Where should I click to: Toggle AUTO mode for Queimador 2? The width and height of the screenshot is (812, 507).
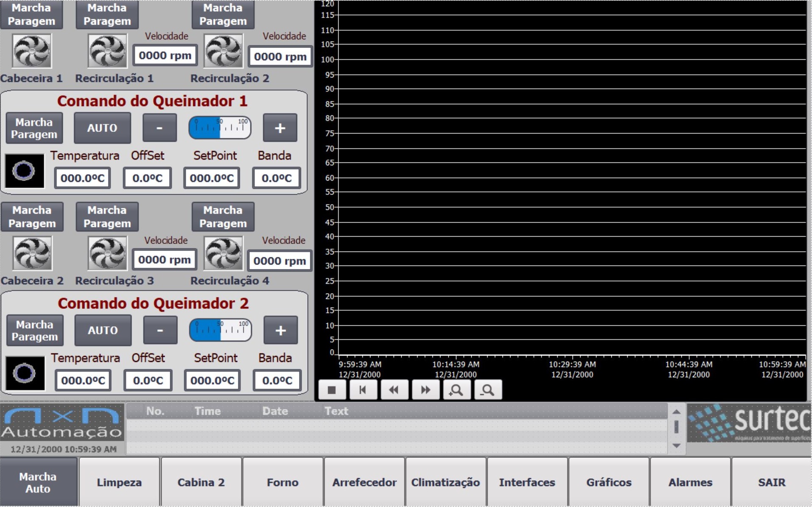pyautogui.click(x=103, y=330)
